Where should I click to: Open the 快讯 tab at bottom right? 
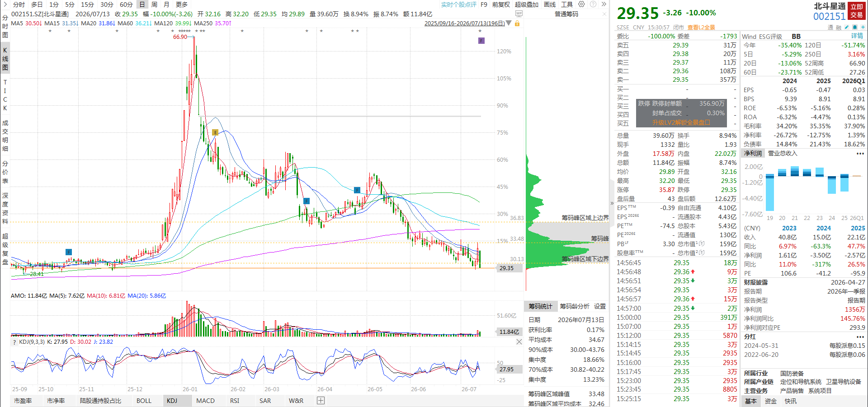[791, 401]
